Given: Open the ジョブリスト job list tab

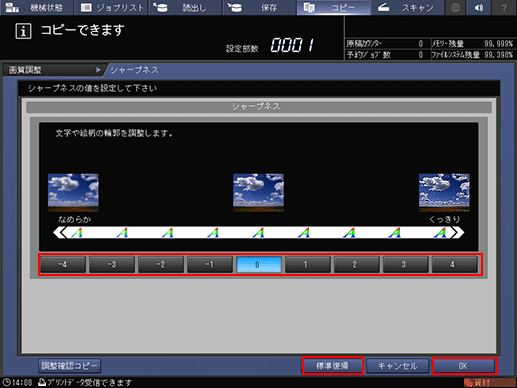Looking at the screenshot, I should tap(111, 7).
